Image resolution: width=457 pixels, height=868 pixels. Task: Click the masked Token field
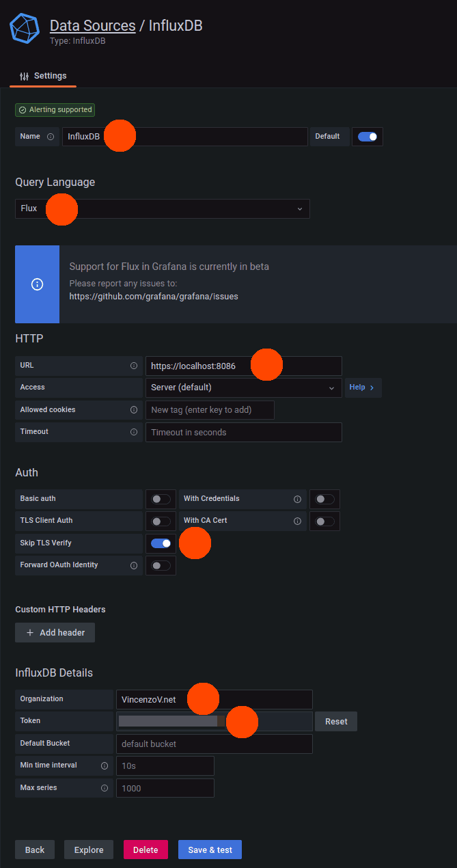(214, 721)
